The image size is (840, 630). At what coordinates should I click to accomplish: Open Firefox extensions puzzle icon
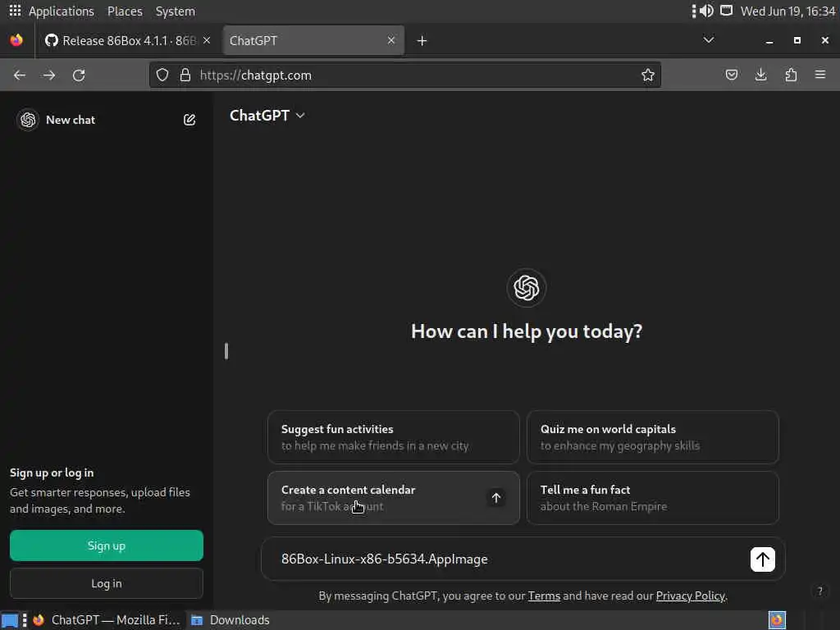[791, 75]
